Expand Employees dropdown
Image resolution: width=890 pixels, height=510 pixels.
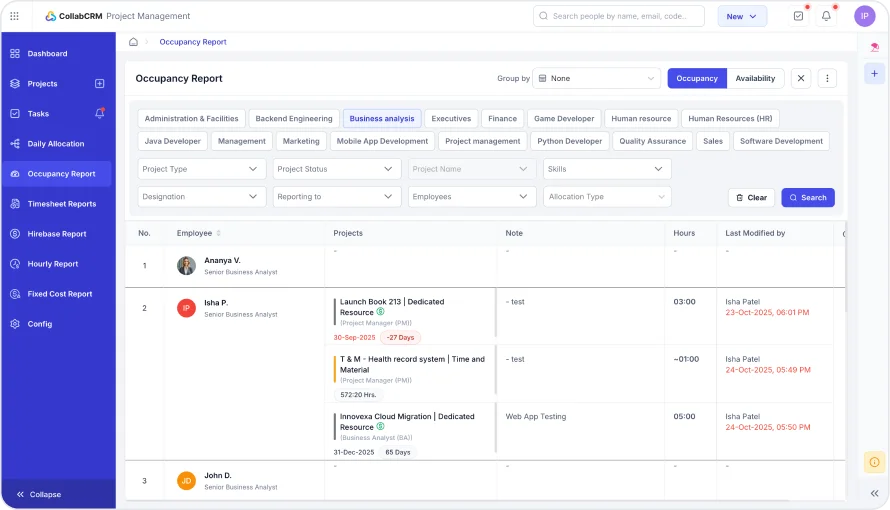click(x=472, y=197)
